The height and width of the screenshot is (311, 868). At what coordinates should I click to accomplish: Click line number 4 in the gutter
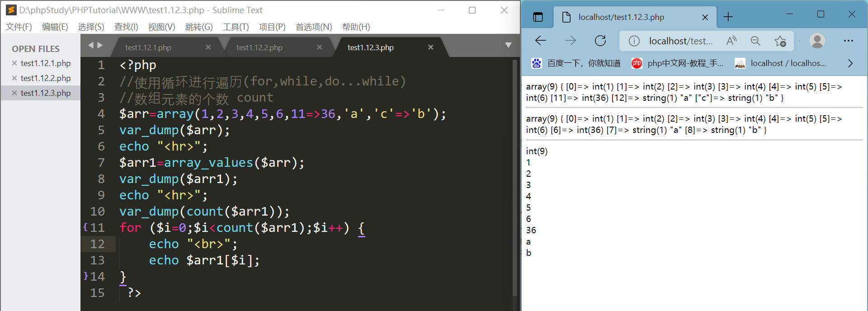tap(101, 114)
